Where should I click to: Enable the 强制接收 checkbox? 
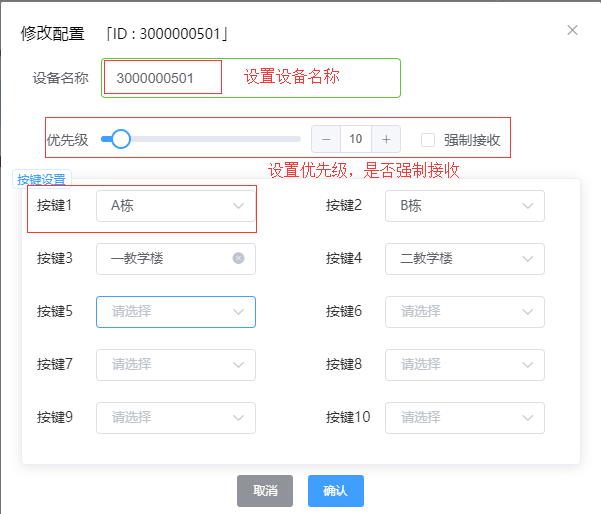(x=428, y=140)
